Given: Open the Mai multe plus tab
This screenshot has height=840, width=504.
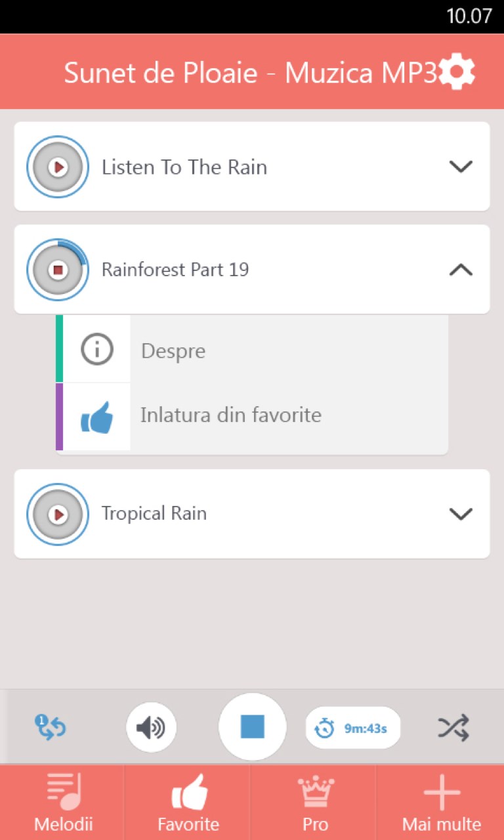Looking at the screenshot, I should coord(441,802).
